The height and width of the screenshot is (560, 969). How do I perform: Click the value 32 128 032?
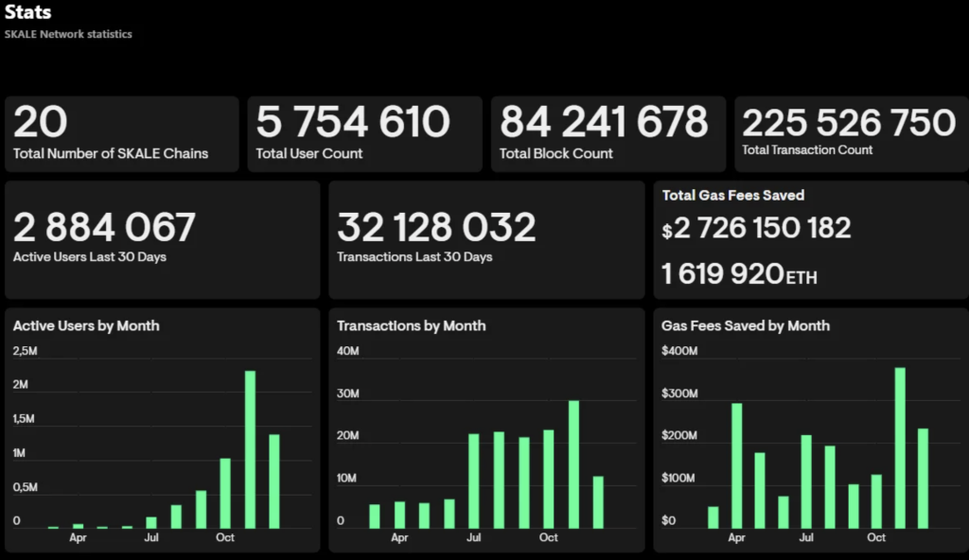[436, 227]
